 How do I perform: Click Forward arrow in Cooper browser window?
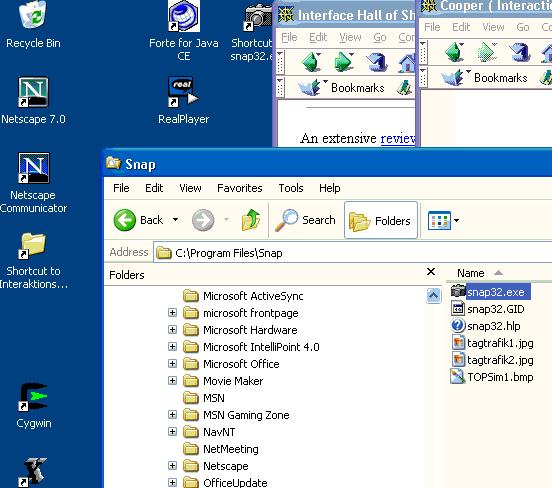487,52
